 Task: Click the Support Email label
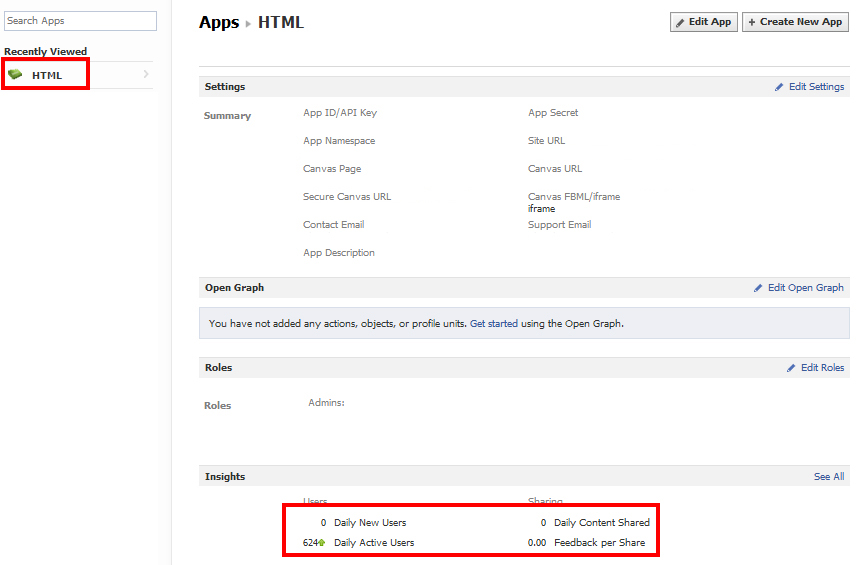pyautogui.click(x=559, y=225)
